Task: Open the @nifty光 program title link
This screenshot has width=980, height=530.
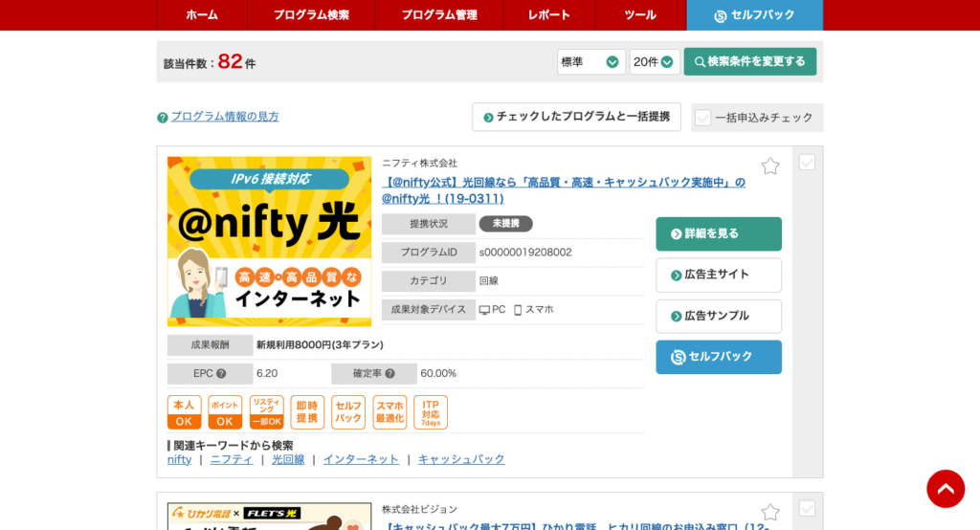Action: tap(563, 190)
